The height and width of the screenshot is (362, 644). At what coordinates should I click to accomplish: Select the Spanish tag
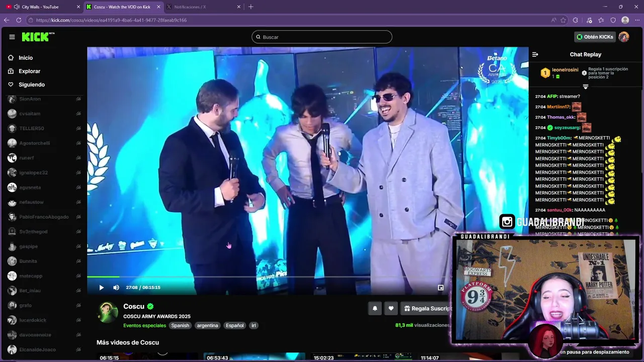[180, 325]
